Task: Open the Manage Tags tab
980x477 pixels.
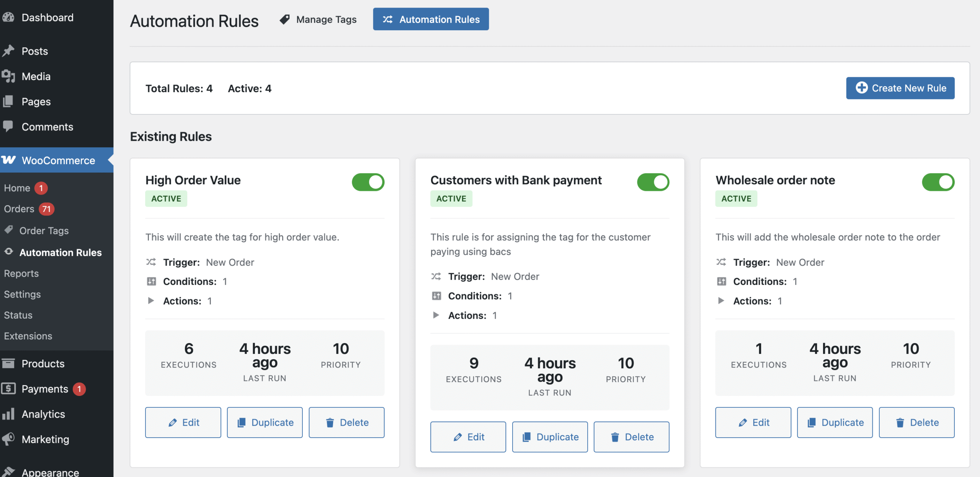Action: (x=318, y=20)
